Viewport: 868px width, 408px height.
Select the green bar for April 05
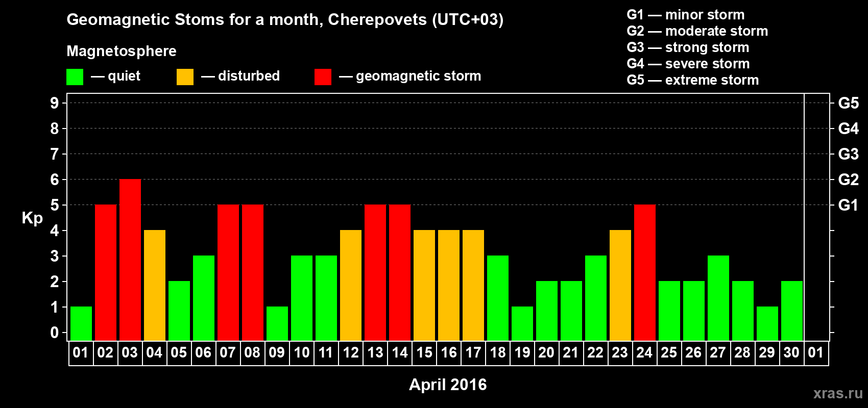(179, 311)
